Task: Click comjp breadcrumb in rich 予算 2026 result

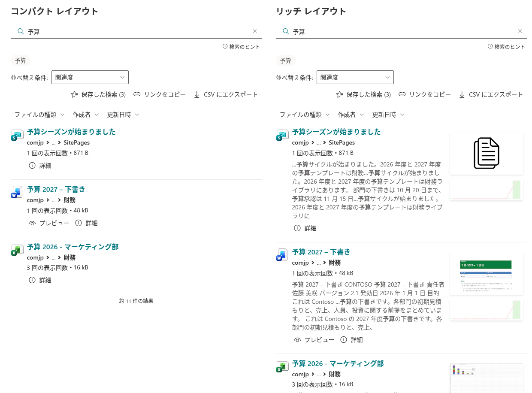Action: (x=301, y=375)
